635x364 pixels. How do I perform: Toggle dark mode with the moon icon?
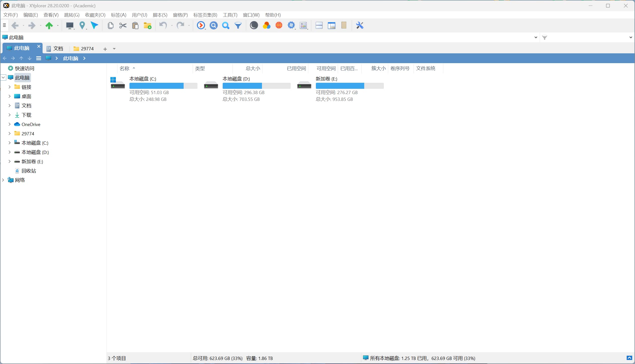tap(254, 25)
